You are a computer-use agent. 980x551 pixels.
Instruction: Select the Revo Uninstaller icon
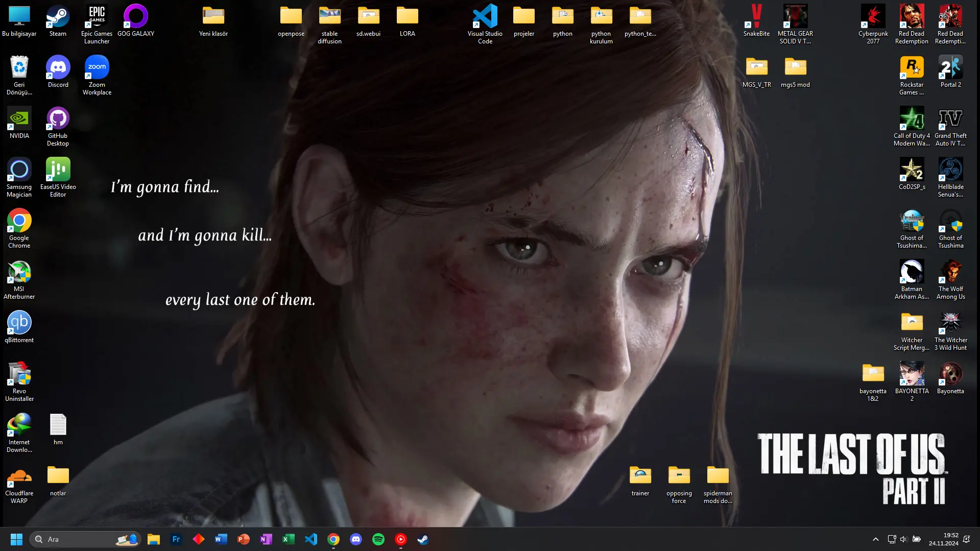[19, 382]
